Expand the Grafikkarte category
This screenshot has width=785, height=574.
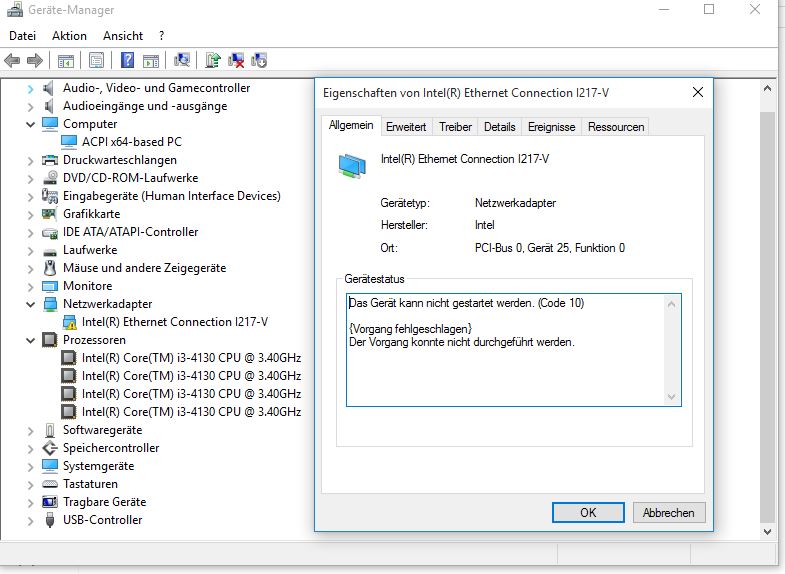pyautogui.click(x=30, y=214)
